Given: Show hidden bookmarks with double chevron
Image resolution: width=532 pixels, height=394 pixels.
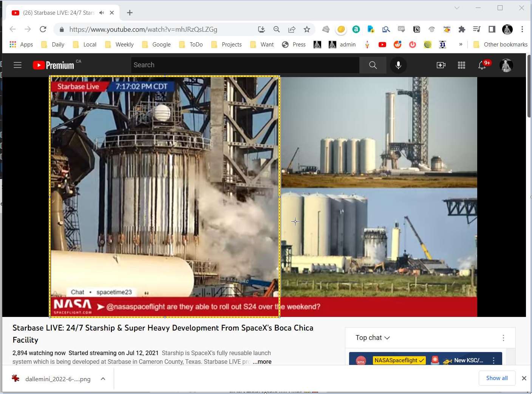Looking at the screenshot, I should [461, 45].
